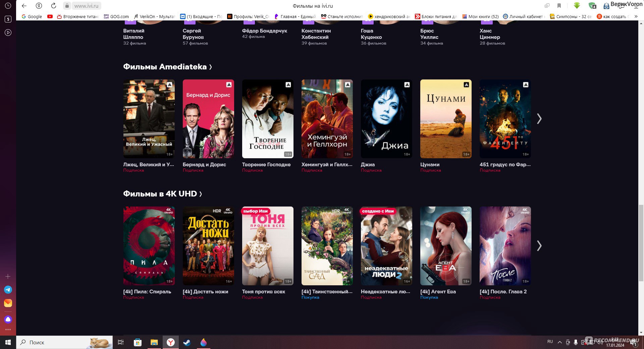Image resolution: width=644 pixels, height=349 pixels.
Task: Go back with the browser back arrow
Action: (x=24, y=6)
